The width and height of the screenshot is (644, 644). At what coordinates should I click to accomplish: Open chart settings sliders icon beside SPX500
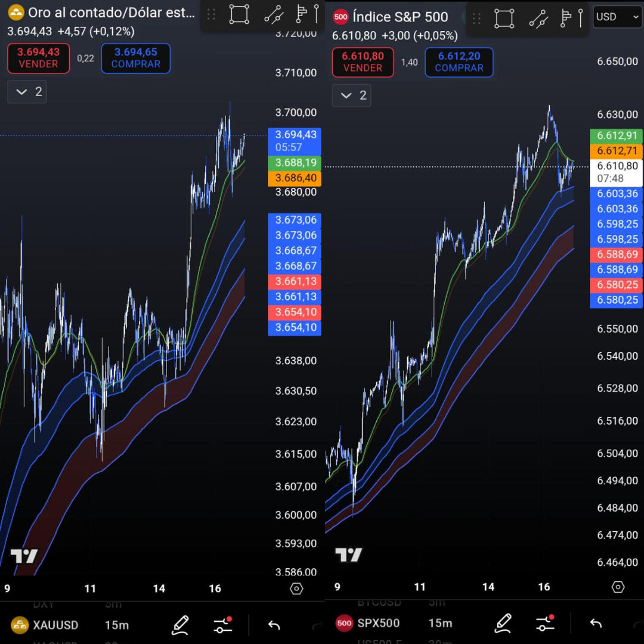click(546, 623)
